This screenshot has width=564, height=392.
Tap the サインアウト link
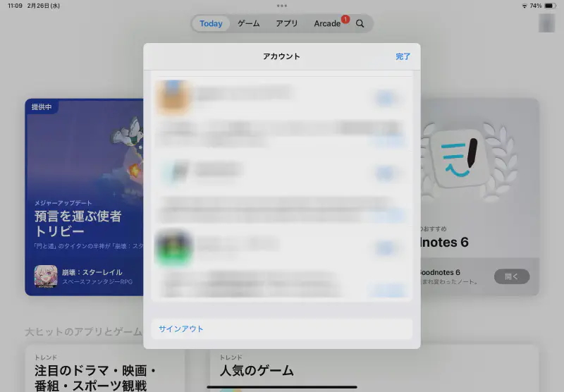pyautogui.click(x=181, y=329)
